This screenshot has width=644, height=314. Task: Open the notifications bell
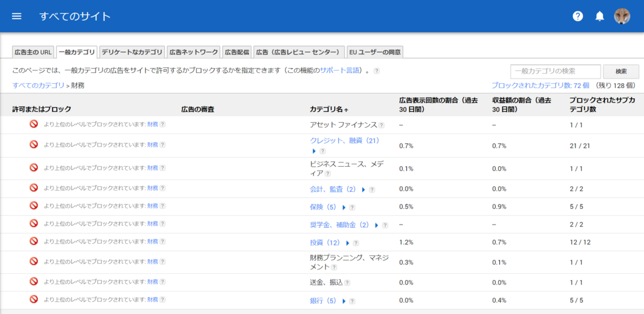[x=599, y=16]
